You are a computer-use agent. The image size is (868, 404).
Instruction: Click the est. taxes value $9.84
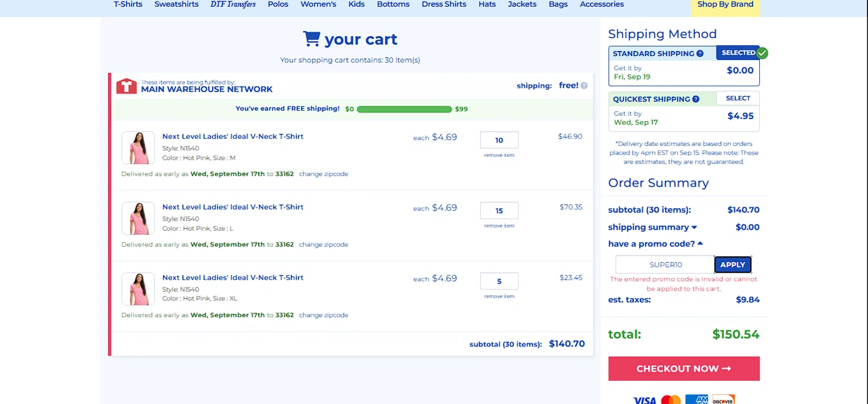point(748,300)
